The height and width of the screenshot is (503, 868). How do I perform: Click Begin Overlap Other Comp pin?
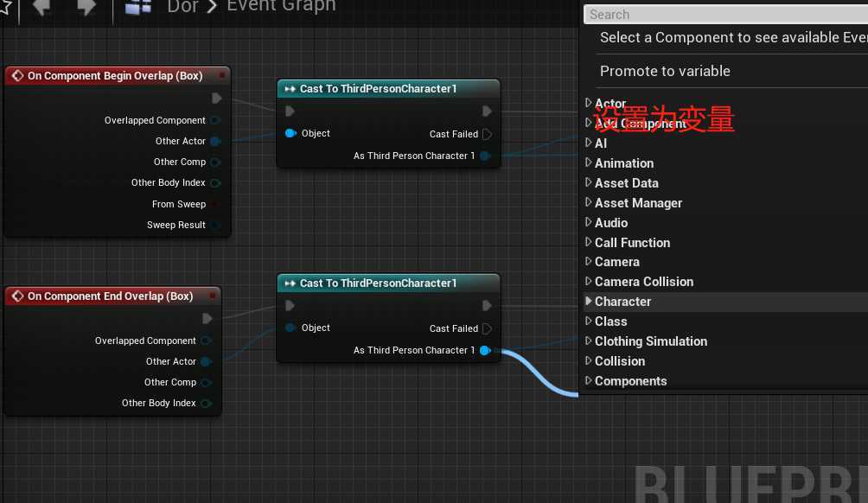click(x=216, y=162)
